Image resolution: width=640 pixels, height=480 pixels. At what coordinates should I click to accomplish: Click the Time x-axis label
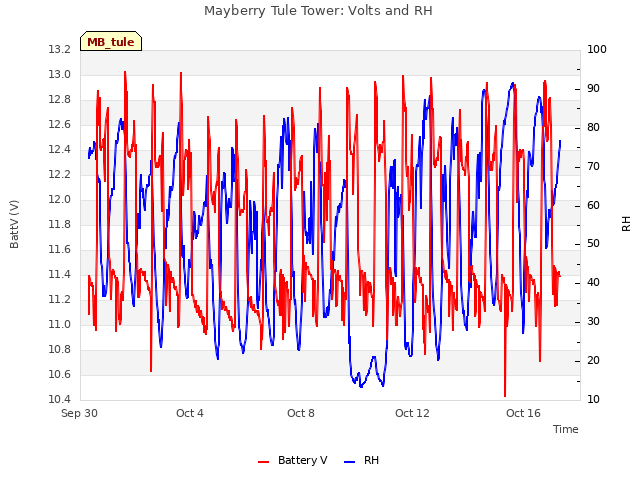(x=566, y=429)
